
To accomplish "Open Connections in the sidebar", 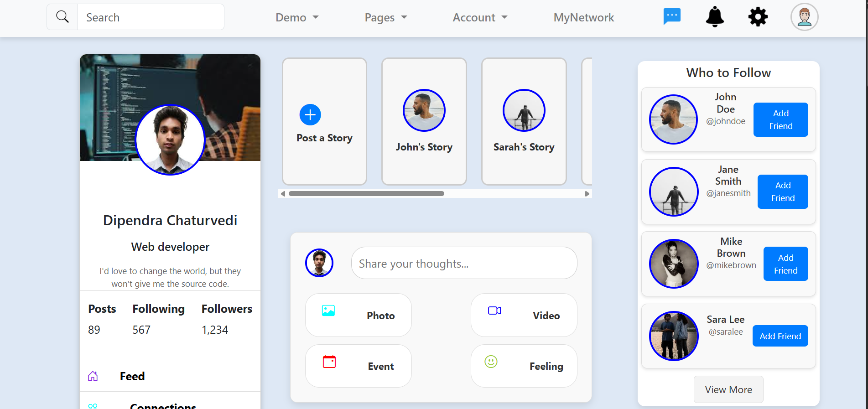I will [163, 406].
